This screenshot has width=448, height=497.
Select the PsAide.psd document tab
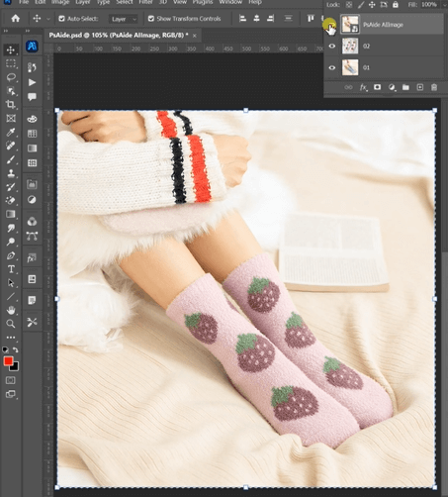point(119,36)
